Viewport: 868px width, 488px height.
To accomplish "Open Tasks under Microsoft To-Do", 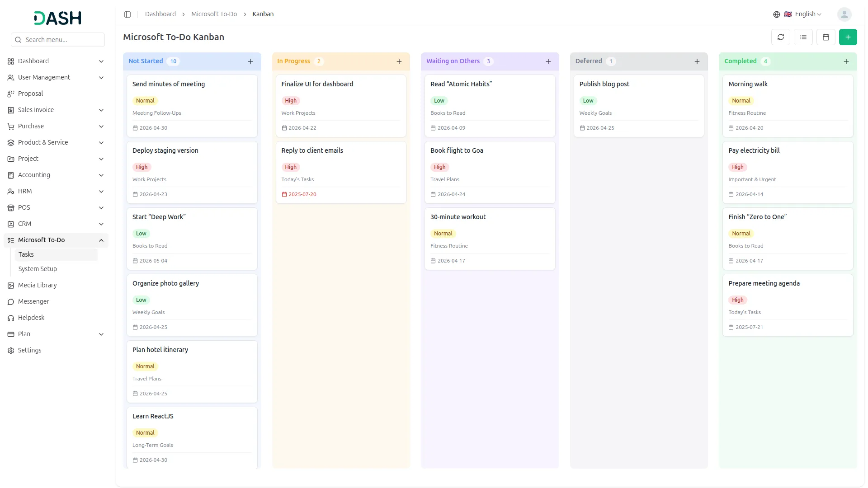I will coord(56,254).
